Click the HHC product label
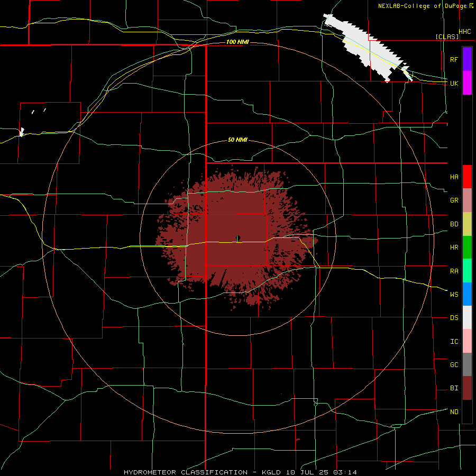 pyautogui.click(x=464, y=32)
